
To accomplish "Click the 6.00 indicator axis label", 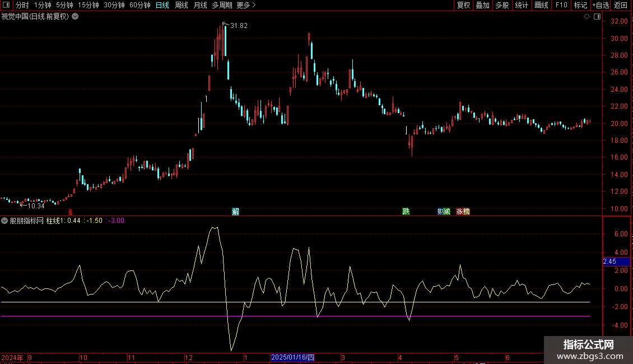I will [621, 234].
